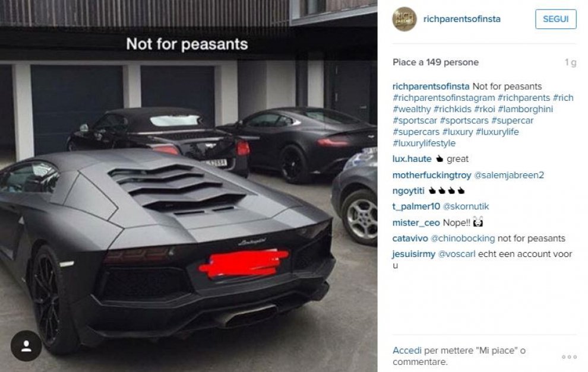Open @salemjabreen2 mention
Viewport: 588px width, 372px height.
tap(509, 175)
